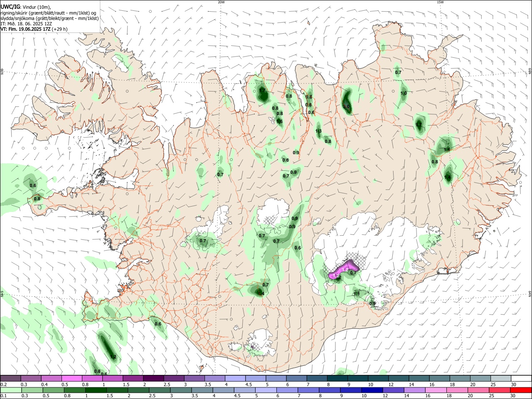Image resolution: width=532 pixels, height=399 pixels.
Task: Click the '1.0' precipitation value on map
Action: click(404, 94)
